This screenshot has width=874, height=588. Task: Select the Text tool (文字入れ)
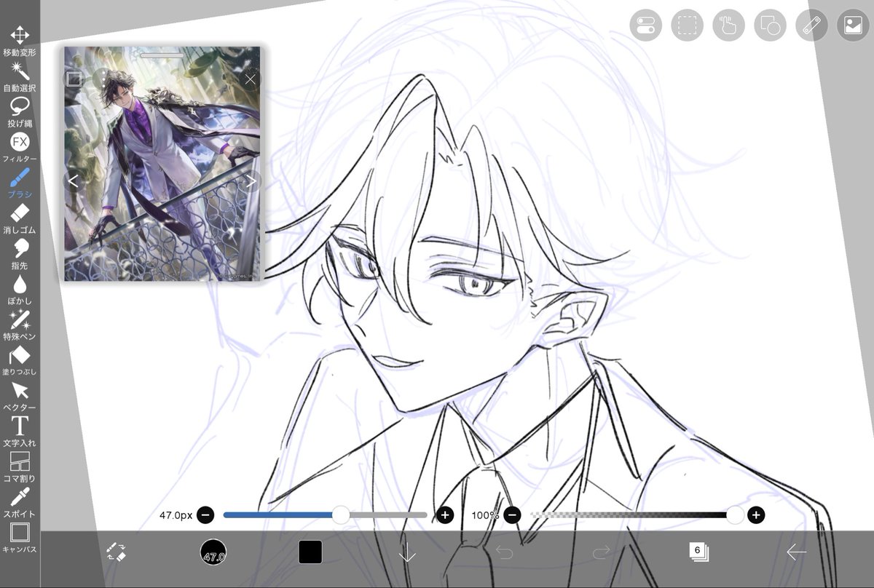(20, 432)
